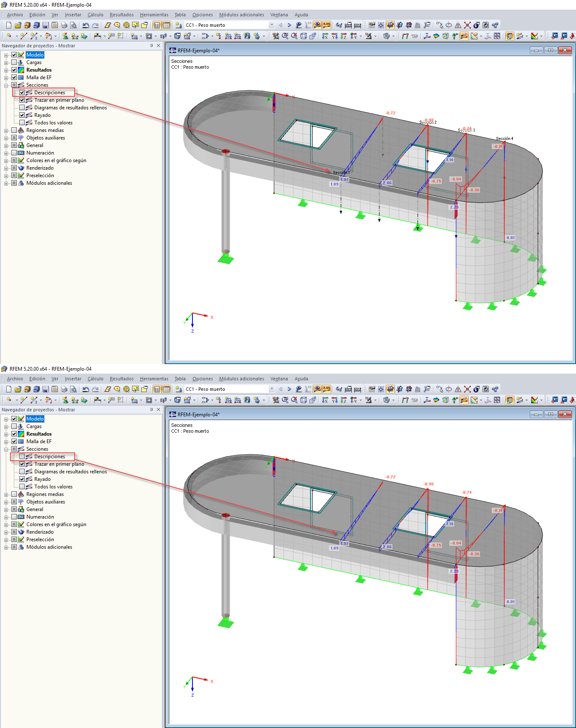Select the mirror tool icon in lower toolbar
The width and height of the screenshot is (576, 728).
point(458,389)
